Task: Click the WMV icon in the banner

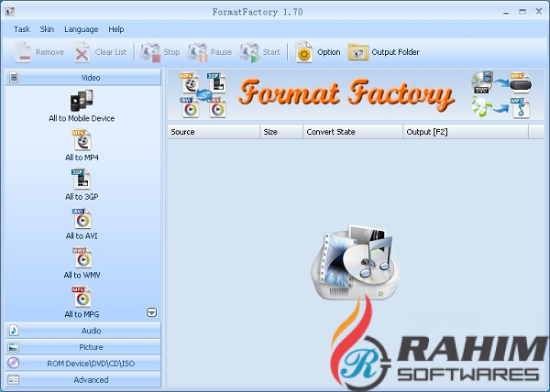Action: 216,107
